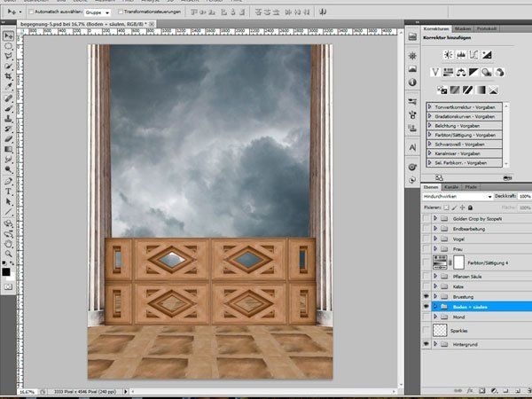
Task: Select the Eraser tool
Action: [x=9, y=139]
